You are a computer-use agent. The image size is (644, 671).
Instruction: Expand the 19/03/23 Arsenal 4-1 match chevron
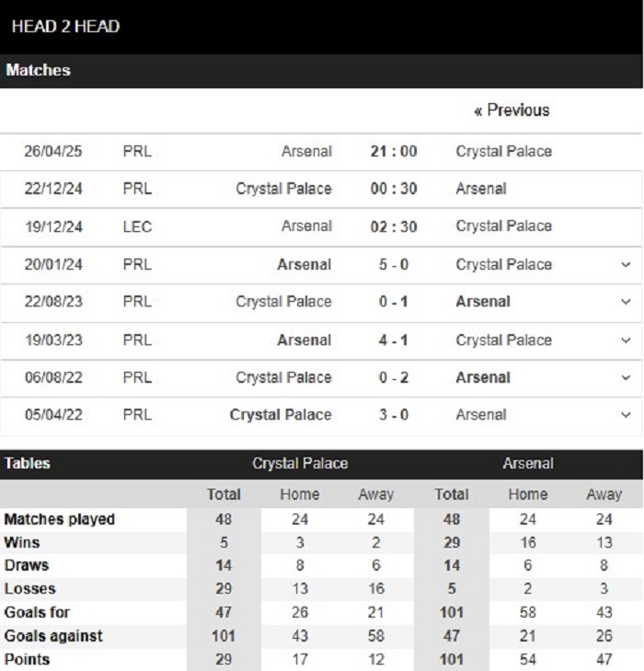click(626, 341)
